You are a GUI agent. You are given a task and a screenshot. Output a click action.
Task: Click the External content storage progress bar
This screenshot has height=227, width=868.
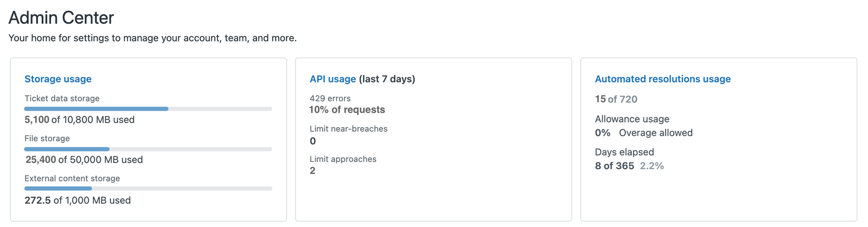[148, 189]
